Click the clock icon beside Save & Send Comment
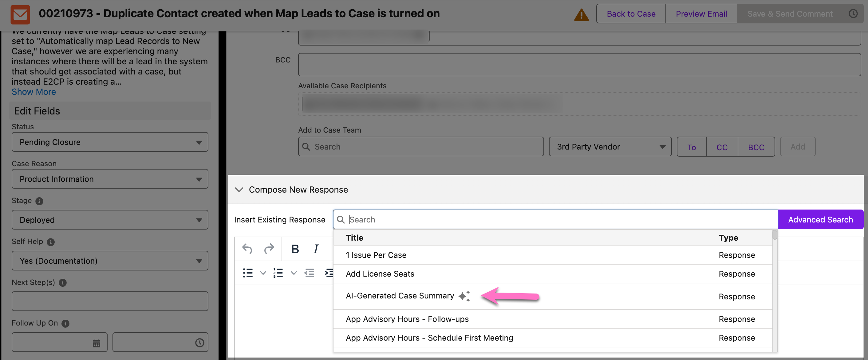The image size is (868, 360). [x=853, y=14]
